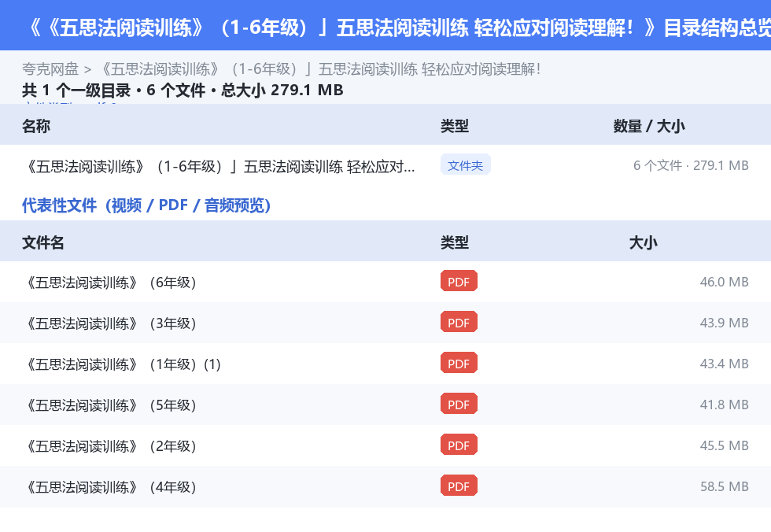Click the PDF badge for 4年级 file

[x=459, y=486]
